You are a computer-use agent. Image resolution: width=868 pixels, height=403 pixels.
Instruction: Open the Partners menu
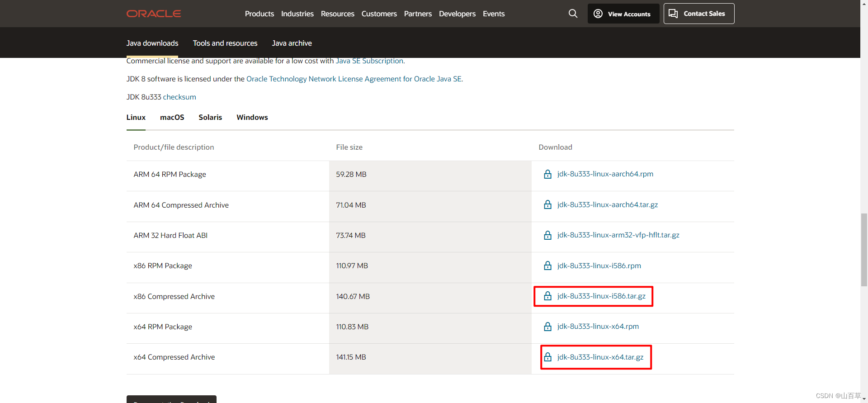click(418, 14)
